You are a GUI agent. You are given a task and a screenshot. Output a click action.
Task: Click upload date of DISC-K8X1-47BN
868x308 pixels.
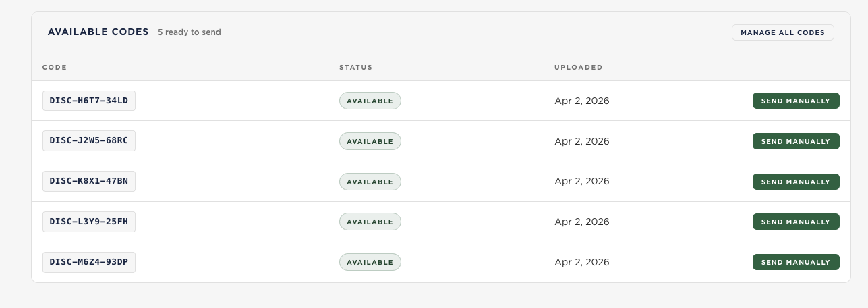pos(581,181)
